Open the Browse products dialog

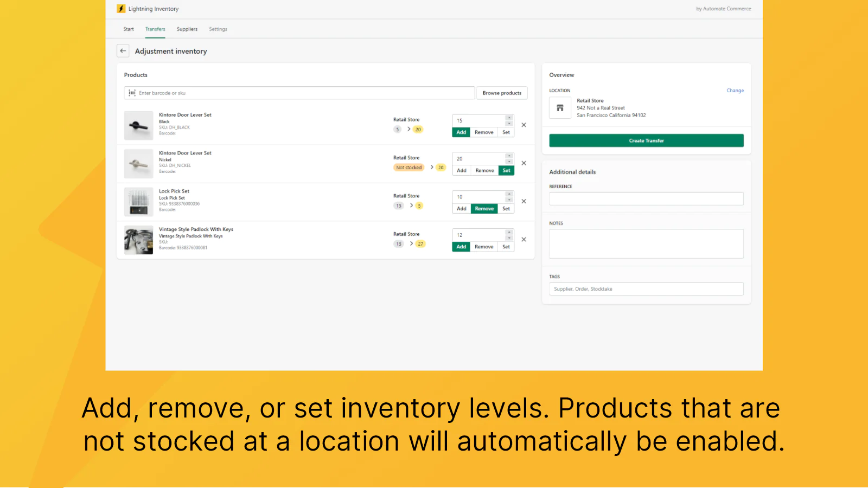coord(502,93)
